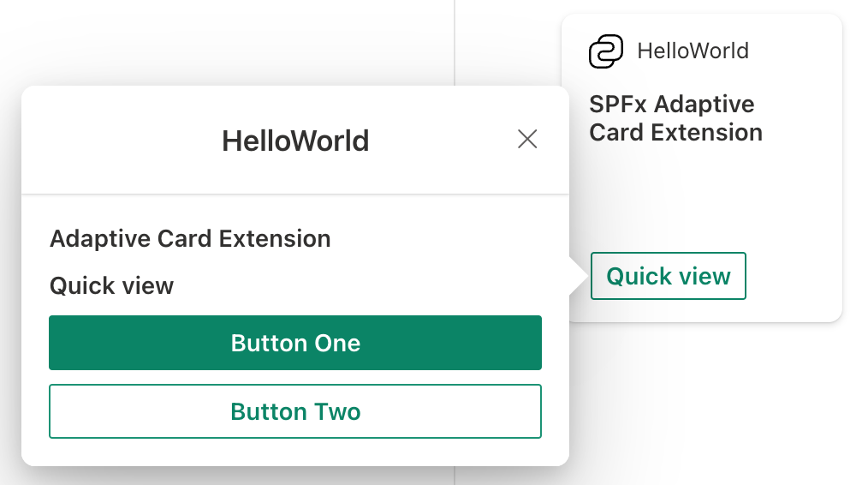Click card area right of Quick view button
Image resolution: width=868 pixels, height=485 pixels.
[796, 276]
